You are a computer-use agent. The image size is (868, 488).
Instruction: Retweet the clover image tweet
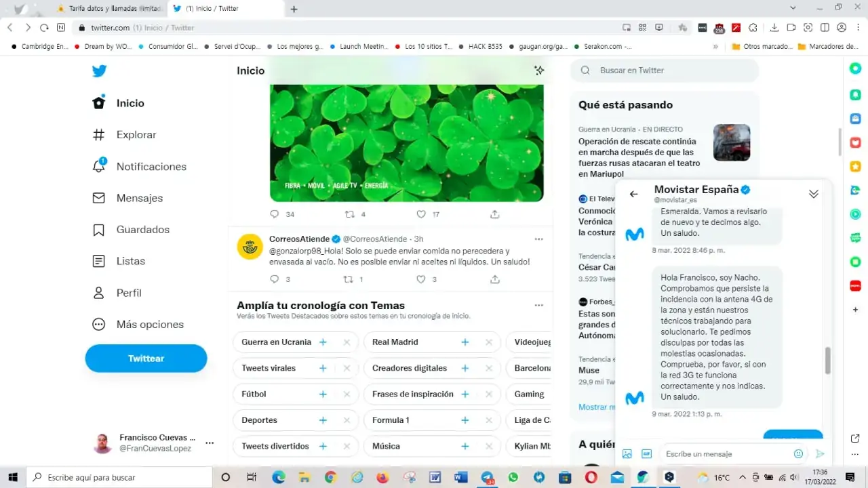(350, 214)
